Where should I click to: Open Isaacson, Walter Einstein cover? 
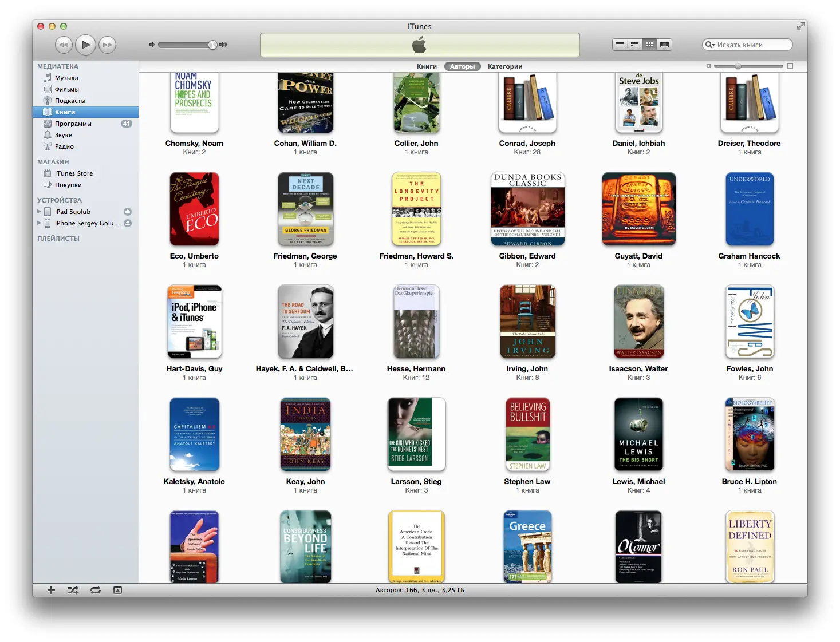(638, 322)
